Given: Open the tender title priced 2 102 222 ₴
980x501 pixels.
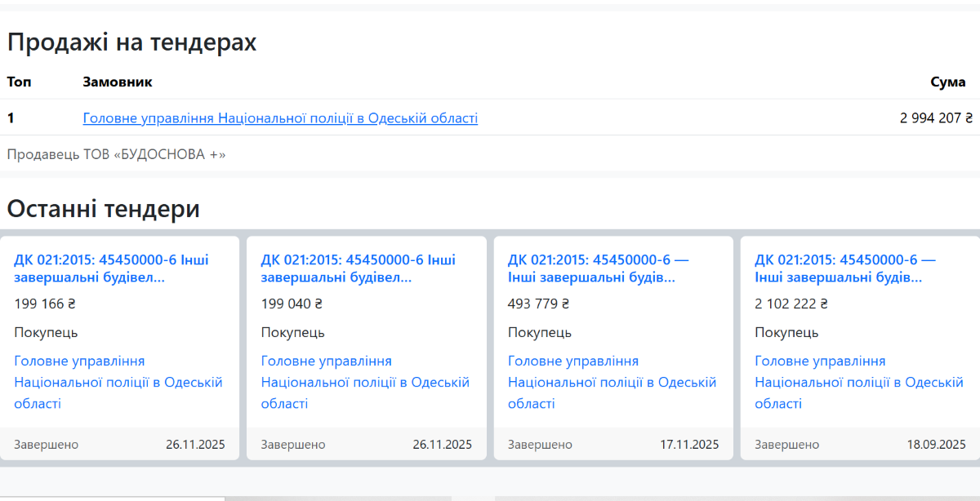Looking at the screenshot, I should (844, 268).
